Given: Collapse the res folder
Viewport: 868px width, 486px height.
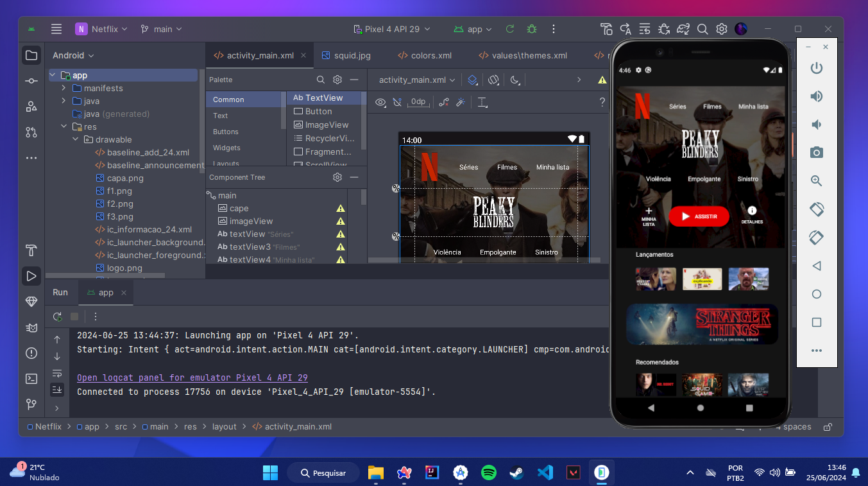Looking at the screenshot, I should tap(64, 126).
